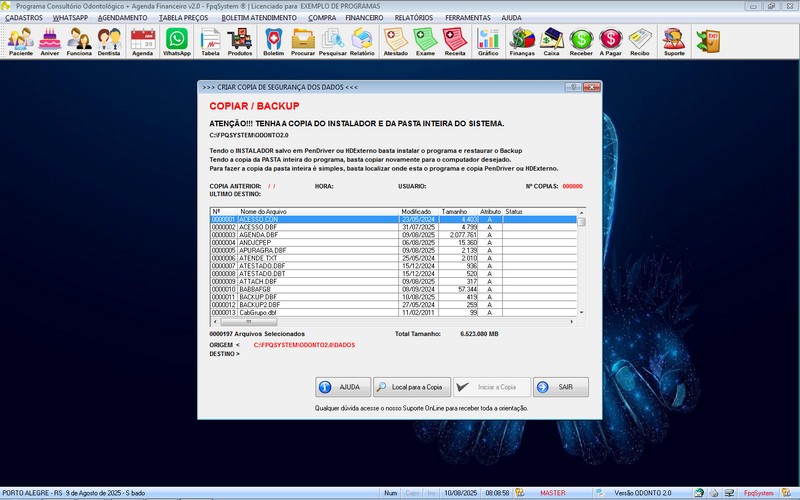
Task: Select the AGENDA.DBF file row
Action: click(x=300, y=234)
